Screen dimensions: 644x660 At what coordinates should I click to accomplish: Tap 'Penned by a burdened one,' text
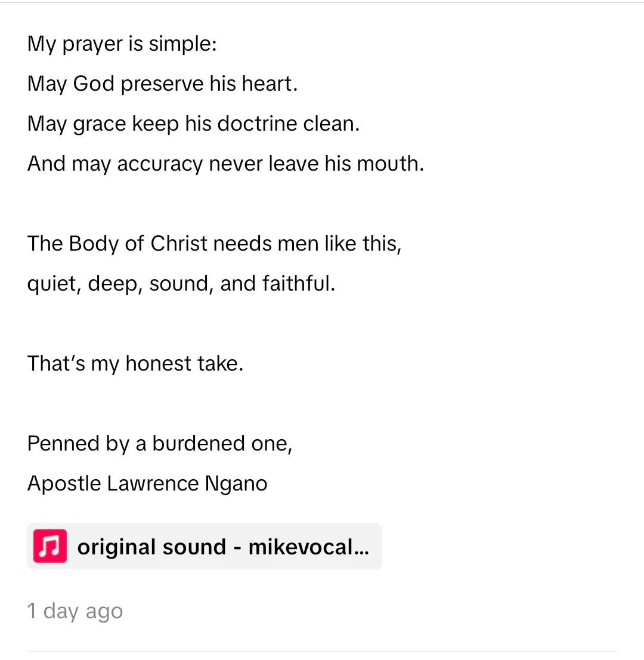coord(160,443)
